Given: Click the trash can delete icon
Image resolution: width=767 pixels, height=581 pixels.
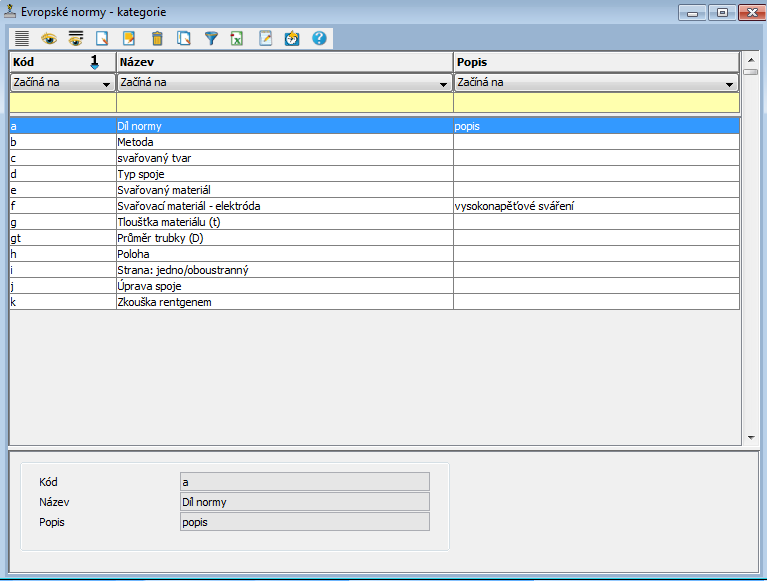Looking at the screenshot, I should coord(156,39).
